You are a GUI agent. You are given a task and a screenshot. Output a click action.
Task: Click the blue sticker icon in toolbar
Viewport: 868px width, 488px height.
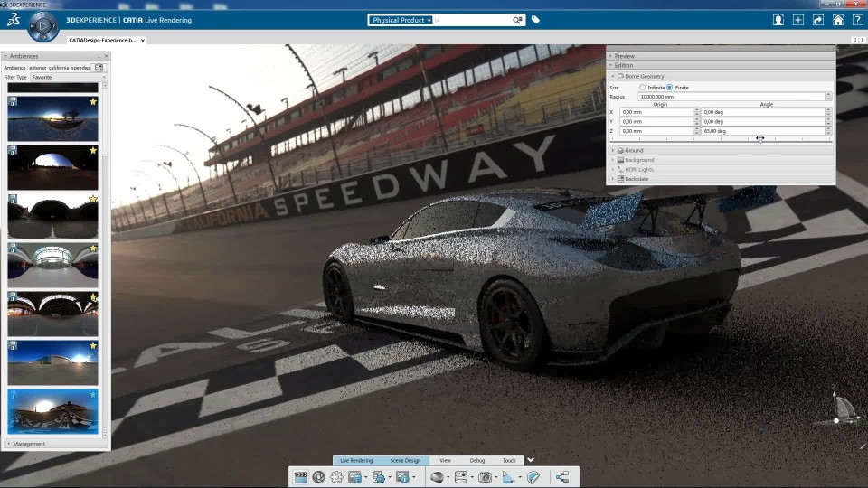pos(533,477)
